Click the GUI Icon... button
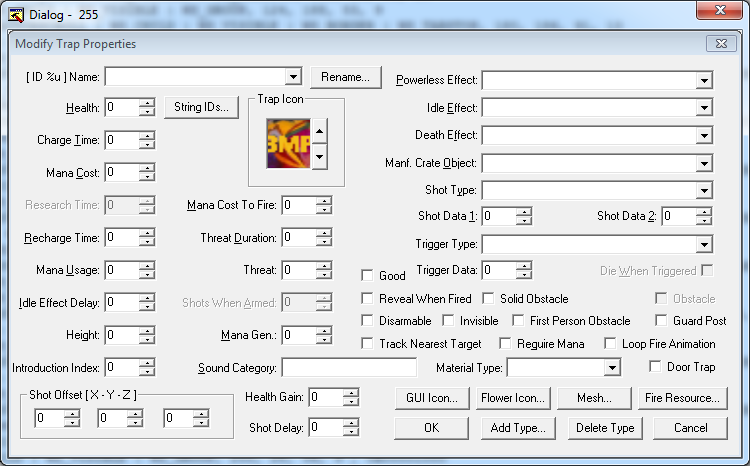The height and width of the screenshot is (466, 750). click(432, 398)
